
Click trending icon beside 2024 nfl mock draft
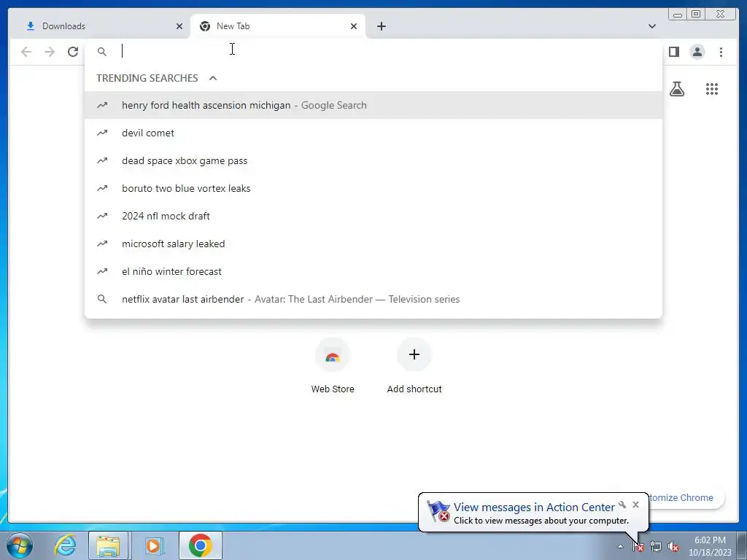[102, 216]
